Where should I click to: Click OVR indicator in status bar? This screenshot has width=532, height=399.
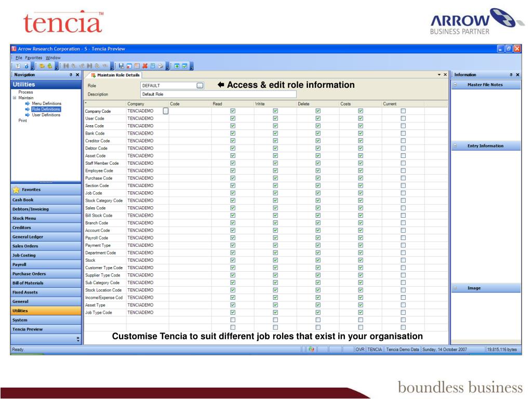(360, 349)
